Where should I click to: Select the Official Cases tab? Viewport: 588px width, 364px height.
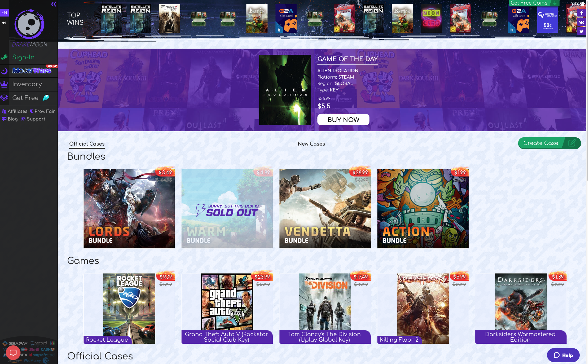[87, 144]
